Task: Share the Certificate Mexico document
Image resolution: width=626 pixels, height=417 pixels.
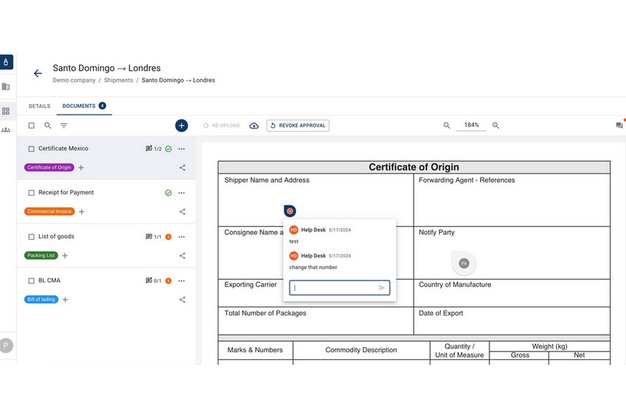Action: coord(182,168)
